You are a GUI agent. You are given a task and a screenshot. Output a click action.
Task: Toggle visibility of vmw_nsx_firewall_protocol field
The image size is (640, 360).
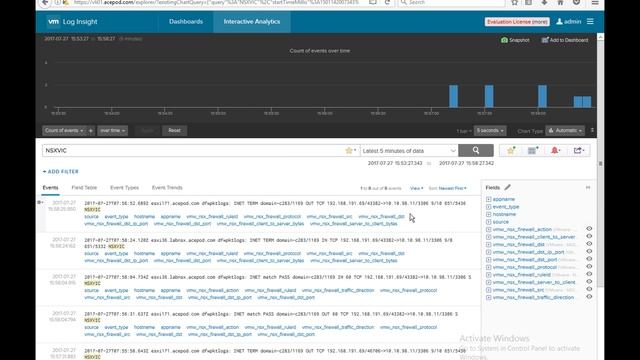[589, 267]
